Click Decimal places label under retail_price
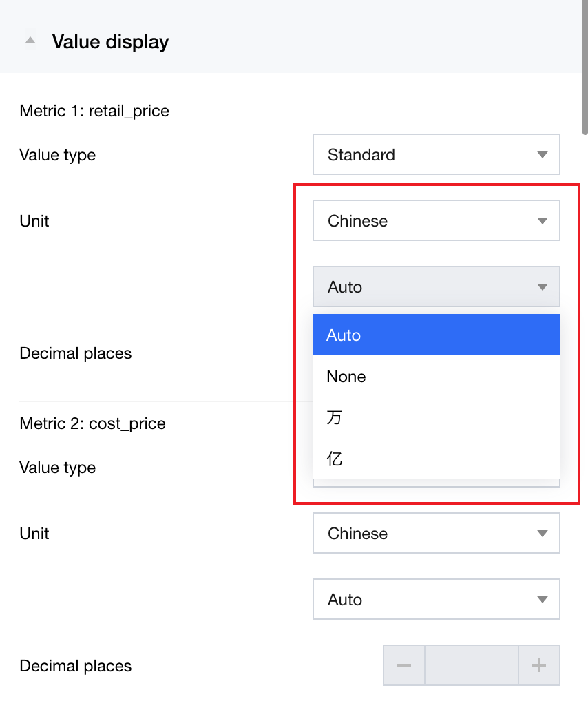588x701 pixels. (x=75, y=353)
